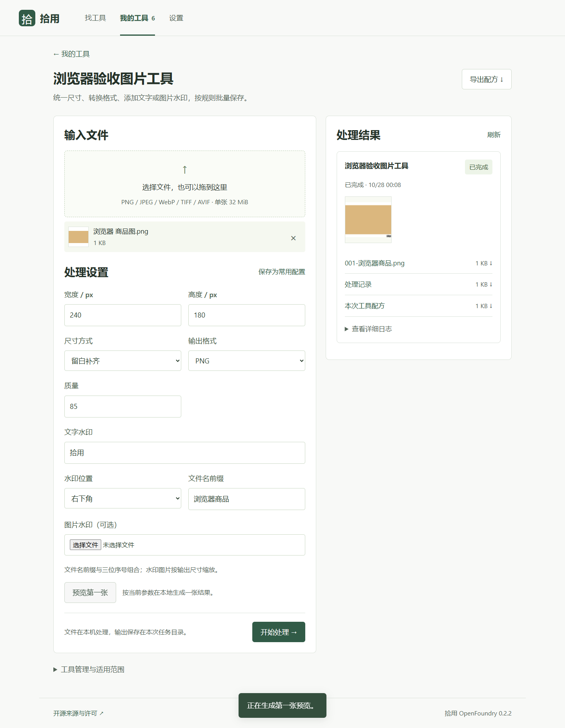This screenshot has width=565, height=728.
Task: Click 刷新 in the results panel
Action: [494, 135]
